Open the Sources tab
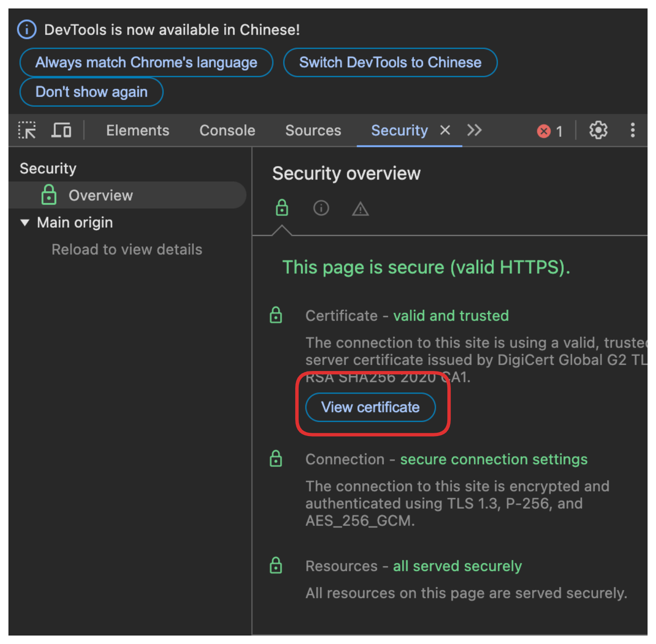Image resolution: width=656 pixels, height=644 pixels. point(313,131)
